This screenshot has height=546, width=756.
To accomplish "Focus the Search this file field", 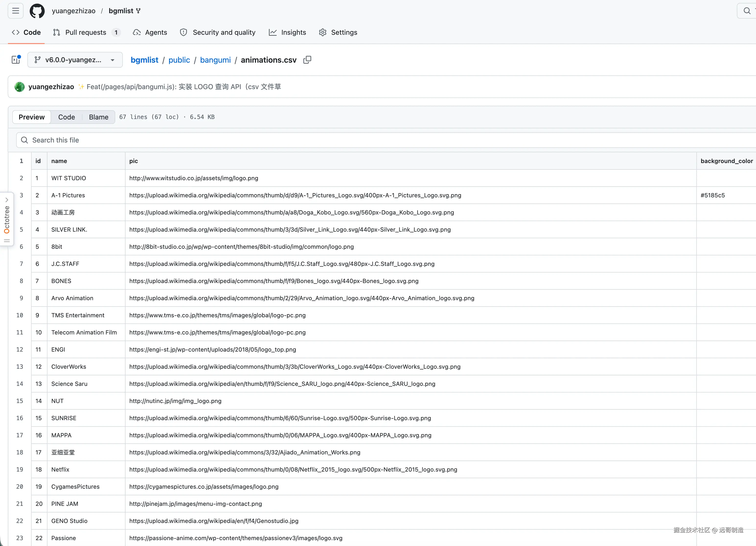I will pyautogui.click(x=386, y=140).
